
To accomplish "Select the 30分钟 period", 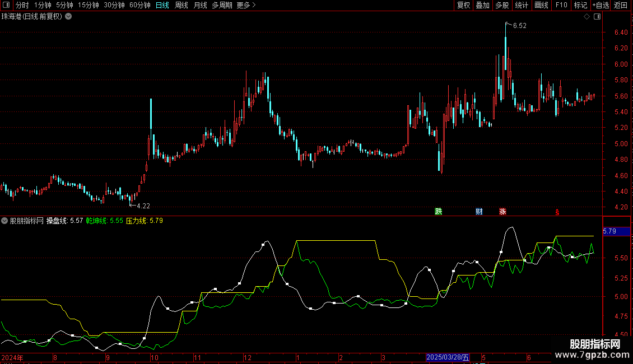I will (114, 5).
